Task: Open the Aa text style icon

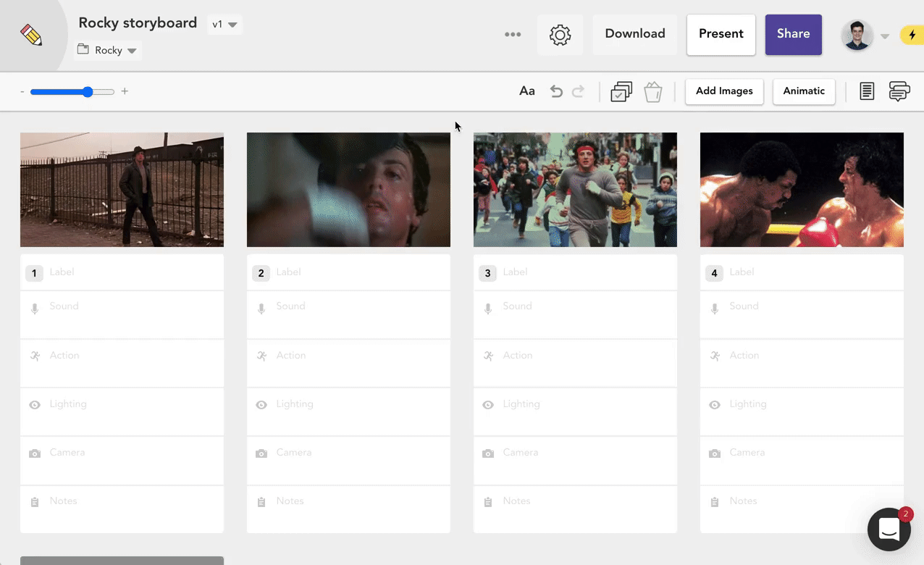Action: 527,91
